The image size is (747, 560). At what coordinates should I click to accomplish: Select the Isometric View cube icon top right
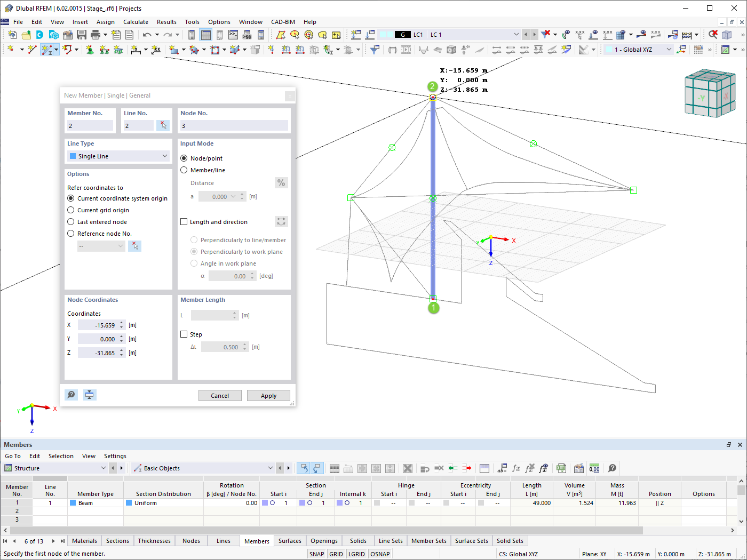coord(710,93)
